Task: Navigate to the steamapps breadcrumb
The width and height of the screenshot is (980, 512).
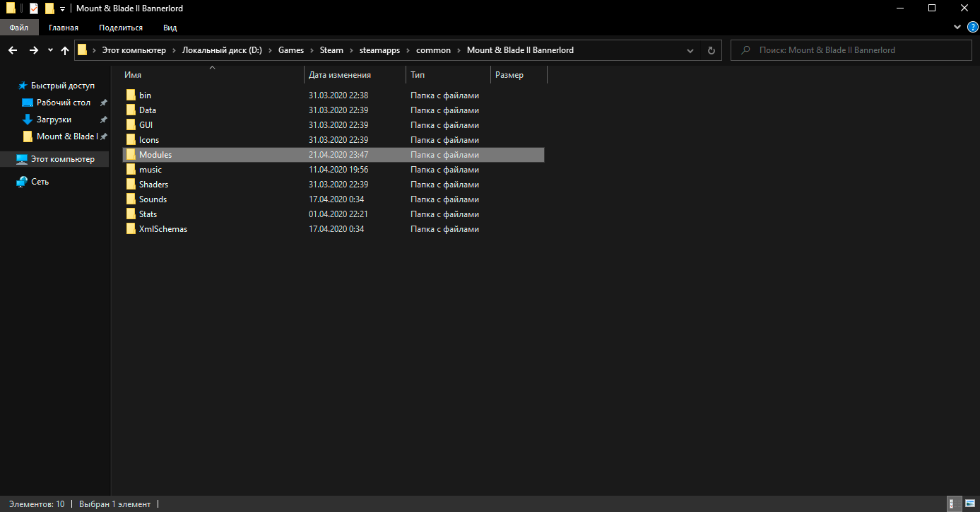Action: click(x=381, y=50)
